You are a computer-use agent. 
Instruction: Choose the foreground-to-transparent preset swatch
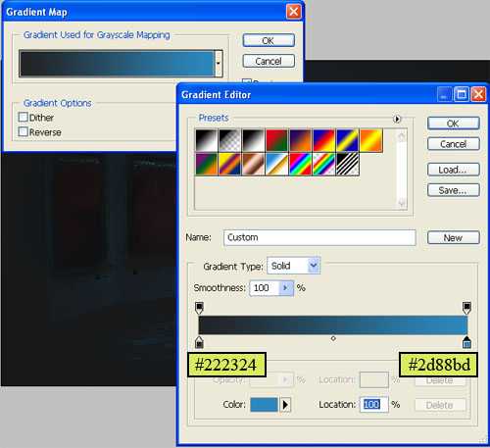pyautogui.click(x=229, y=140)
